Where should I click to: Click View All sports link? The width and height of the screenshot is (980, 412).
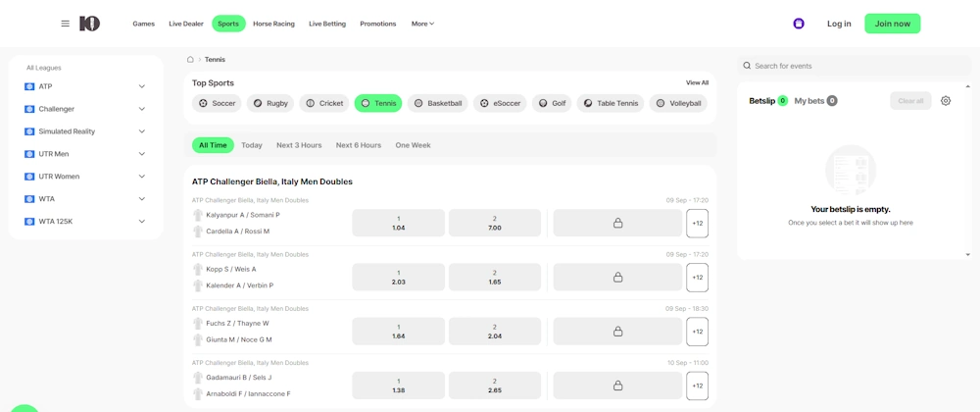(x=697, y=82)
